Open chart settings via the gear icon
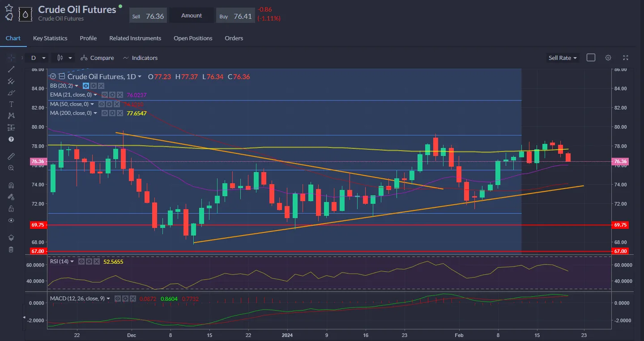644x341 pixels. click(x=608, y=58)
